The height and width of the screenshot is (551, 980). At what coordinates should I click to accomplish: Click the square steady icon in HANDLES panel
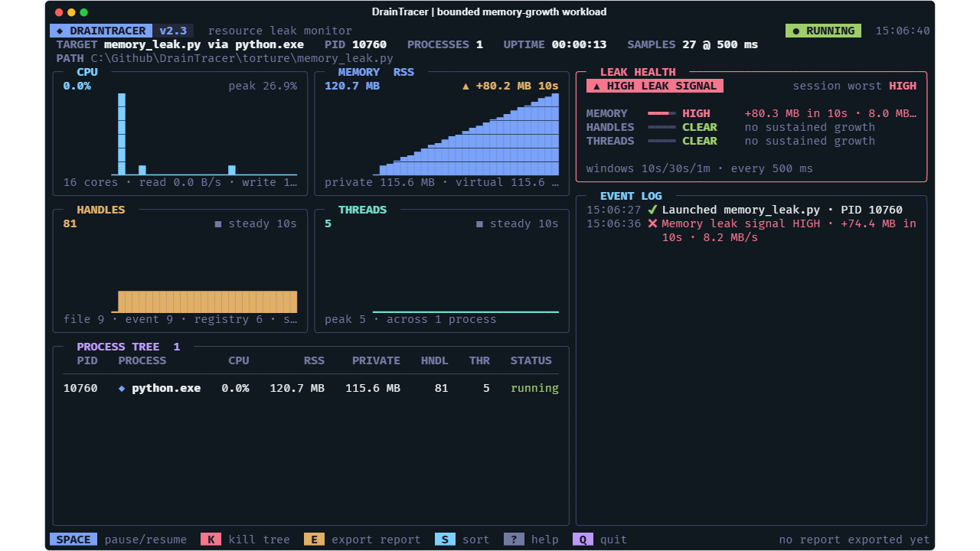pyautogui.click(x=218, y=223)
